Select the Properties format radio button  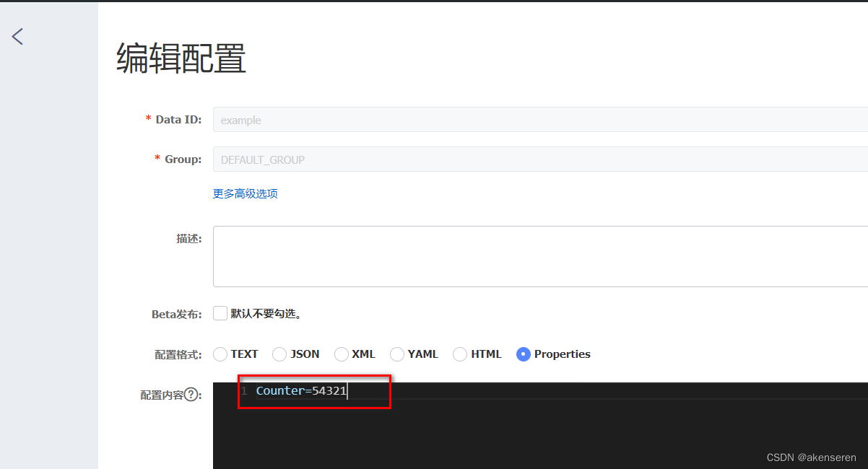click(524, 354)
